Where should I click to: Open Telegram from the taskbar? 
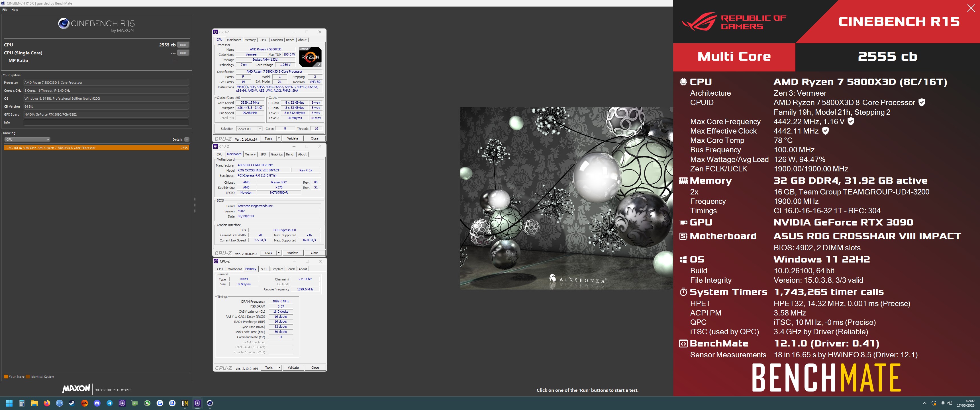tap(110, 403)
